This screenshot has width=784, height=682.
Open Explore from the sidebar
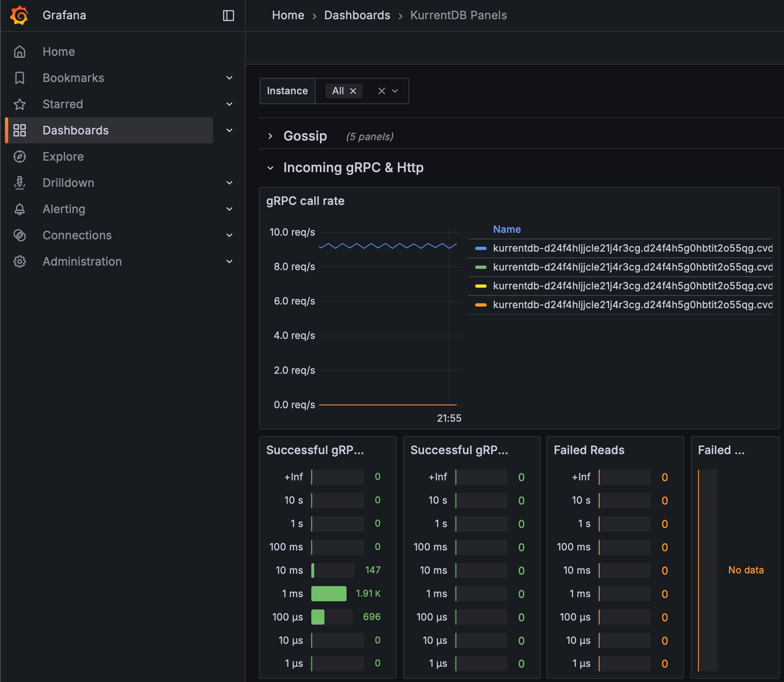coord(63,157)
